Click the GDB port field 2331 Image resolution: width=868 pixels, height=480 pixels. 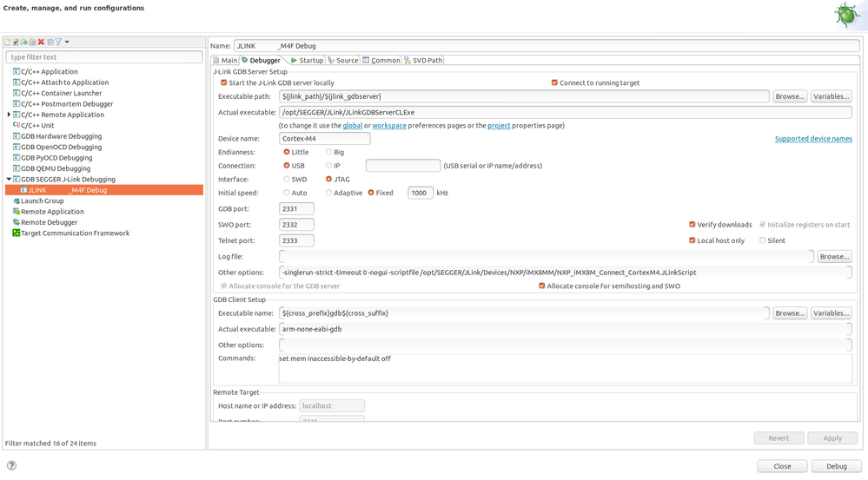click(x=296, y=209)
